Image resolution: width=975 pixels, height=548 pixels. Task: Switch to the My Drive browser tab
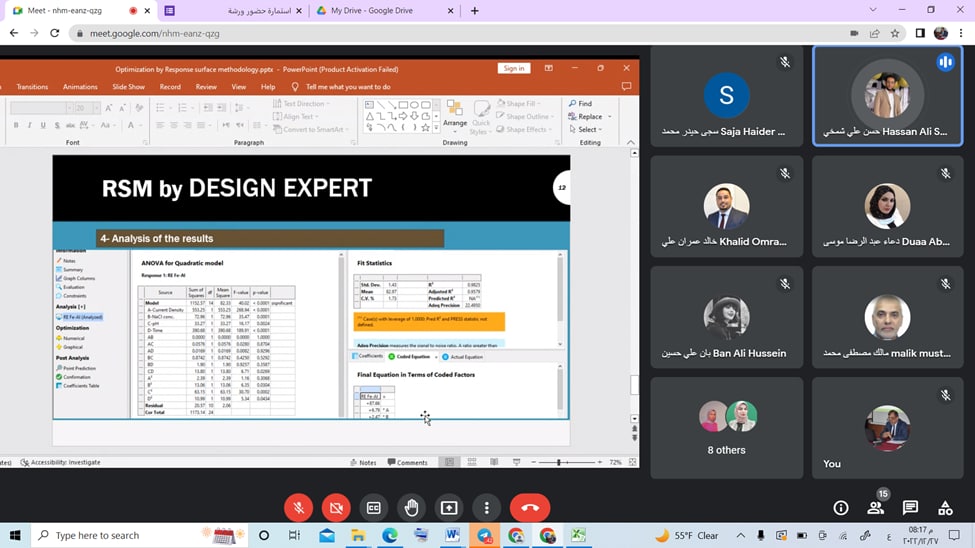click(368, 10)
